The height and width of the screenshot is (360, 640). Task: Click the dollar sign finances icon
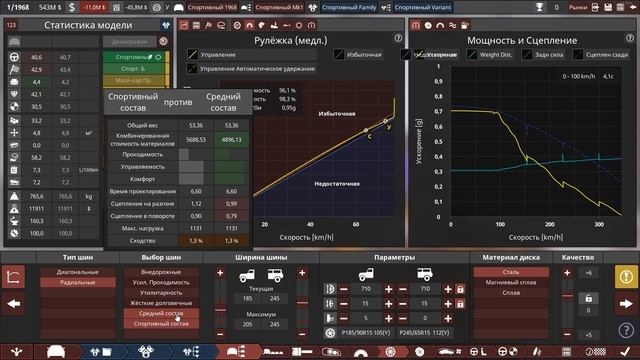click(72, 7)
